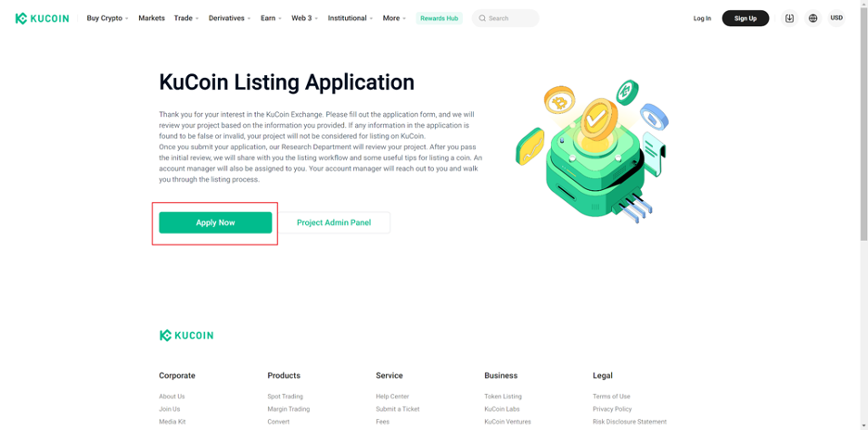
Task: Expand the Earn dropdown menu
Action: point(271,19)
